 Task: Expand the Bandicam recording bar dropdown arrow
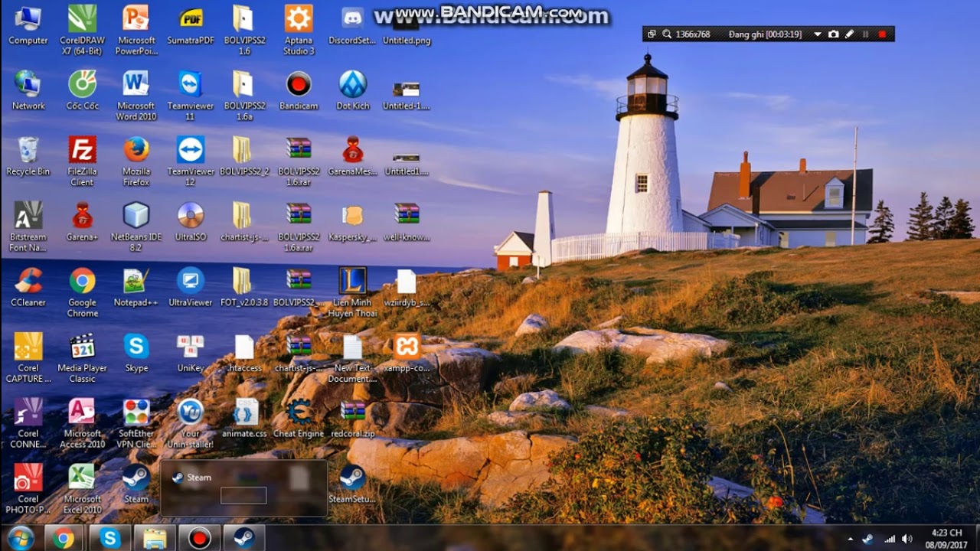pyautogui.click(x=818, y=34)
